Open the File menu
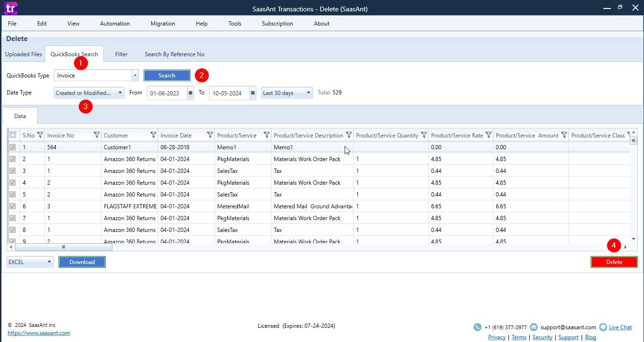 pos(12,23)
